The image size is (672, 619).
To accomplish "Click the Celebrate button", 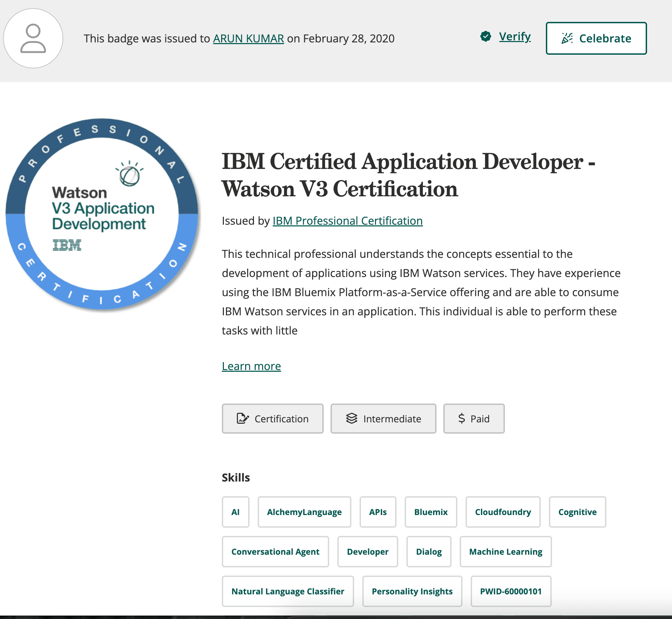I will point(596,38).
